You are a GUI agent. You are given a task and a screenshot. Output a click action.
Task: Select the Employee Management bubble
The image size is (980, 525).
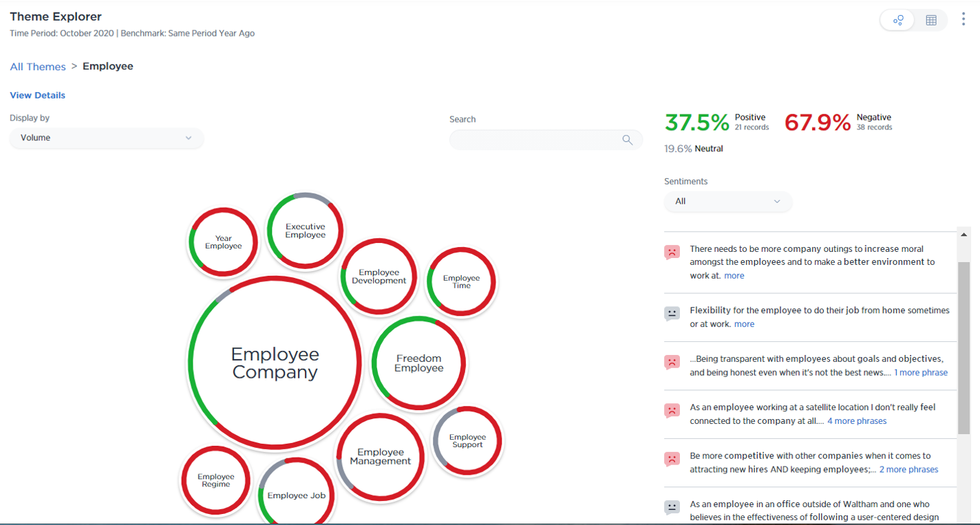point(380,457)
